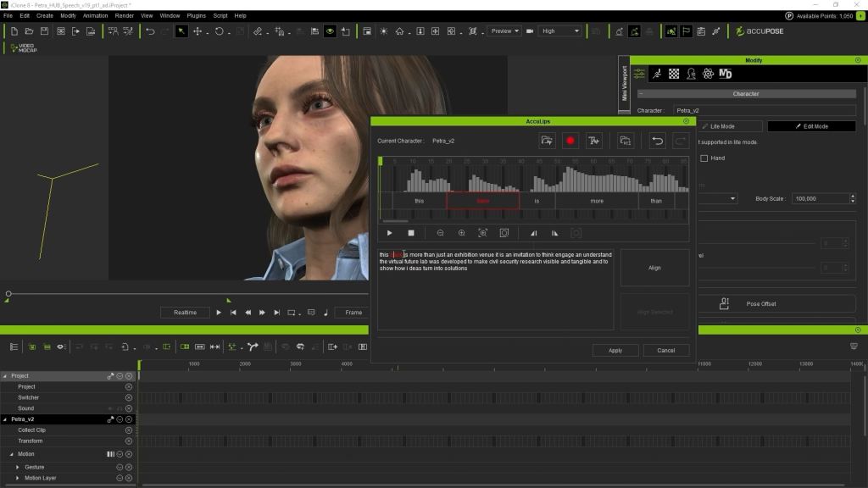Open the MD tab in Modify panel
Screen dimensions: 868x488
point(726,74)
